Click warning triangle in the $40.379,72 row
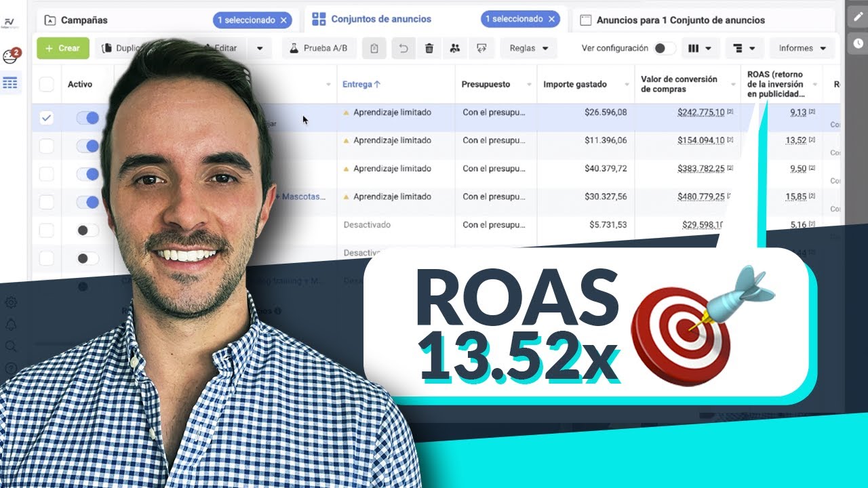 (x=347, y=169)
